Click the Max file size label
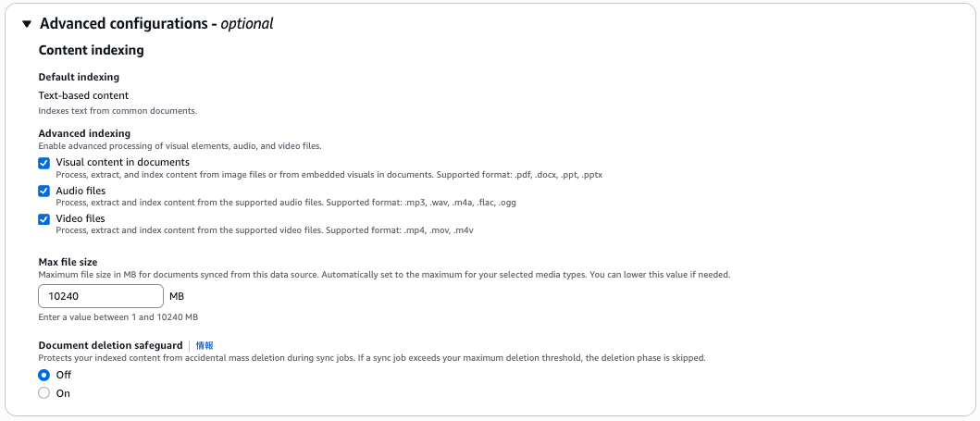Viewport: 980px width, 421px height. coord(68,262)
